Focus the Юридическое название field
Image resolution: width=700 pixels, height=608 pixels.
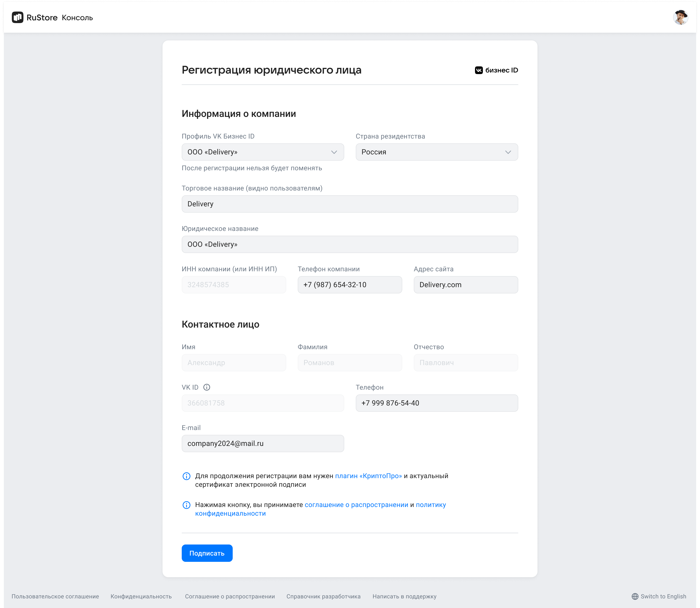[350, 244]
